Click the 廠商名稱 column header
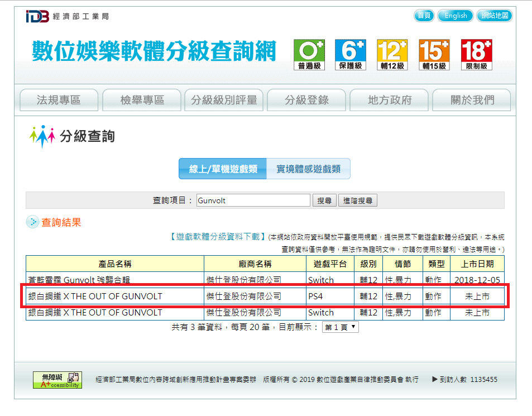The width and height of the screenshot is (532, 416). click(x=255, y=264)
